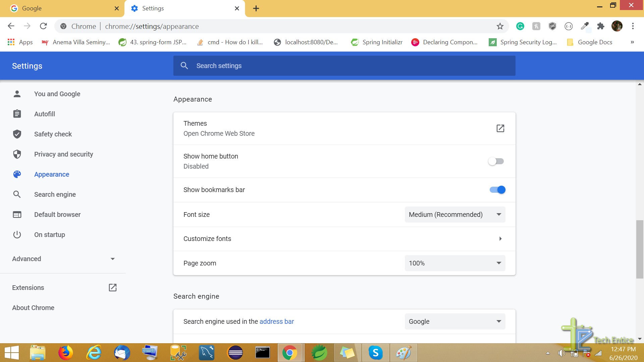Click the Default browser icon in sidebar
The height and width of the screenshot is (362, 644).
pos(16,215)
